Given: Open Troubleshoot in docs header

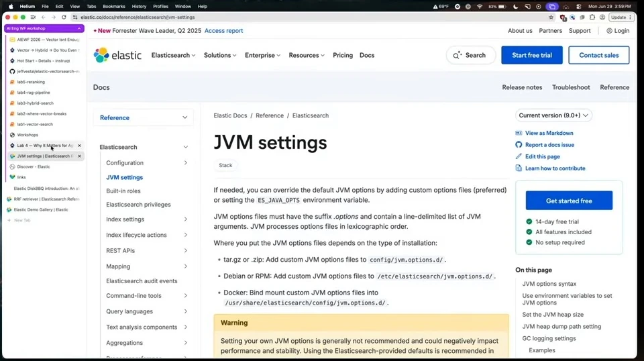Looking at the screenshot, I should 571,87.
